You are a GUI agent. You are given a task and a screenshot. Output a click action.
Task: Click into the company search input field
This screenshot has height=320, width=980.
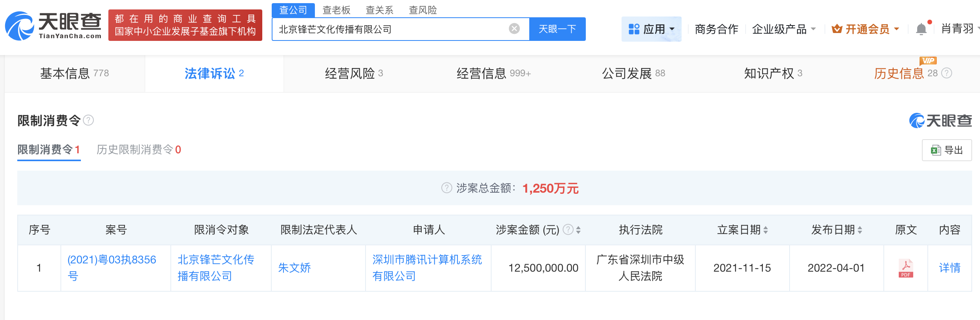click(389, 29)
